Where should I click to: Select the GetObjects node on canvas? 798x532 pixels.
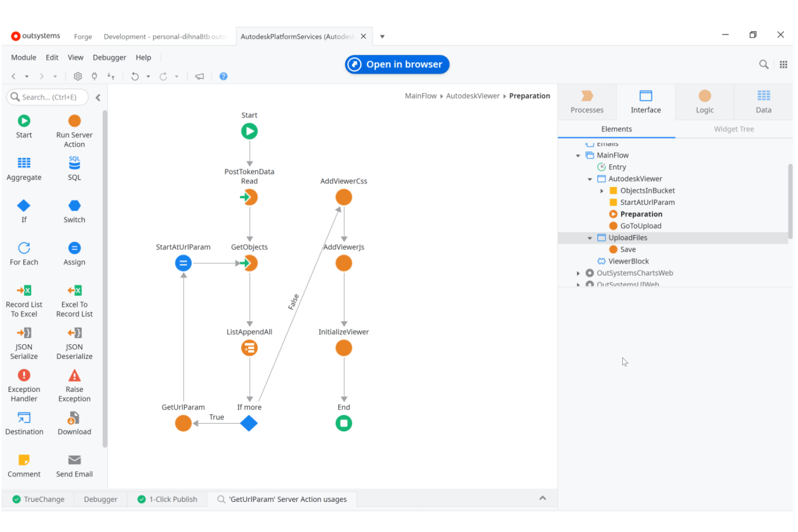pos(249,263)
